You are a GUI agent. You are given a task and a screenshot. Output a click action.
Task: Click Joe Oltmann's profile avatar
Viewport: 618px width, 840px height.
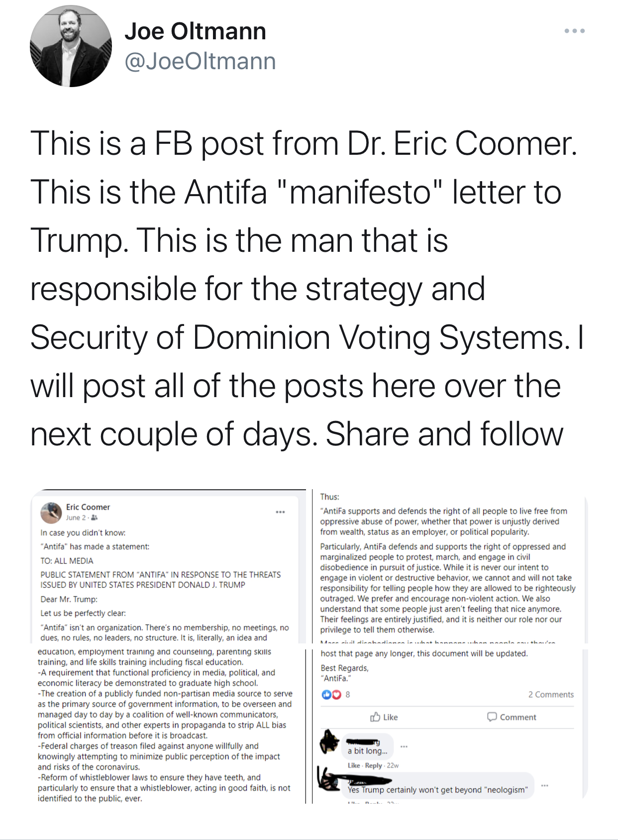(71, 46)
